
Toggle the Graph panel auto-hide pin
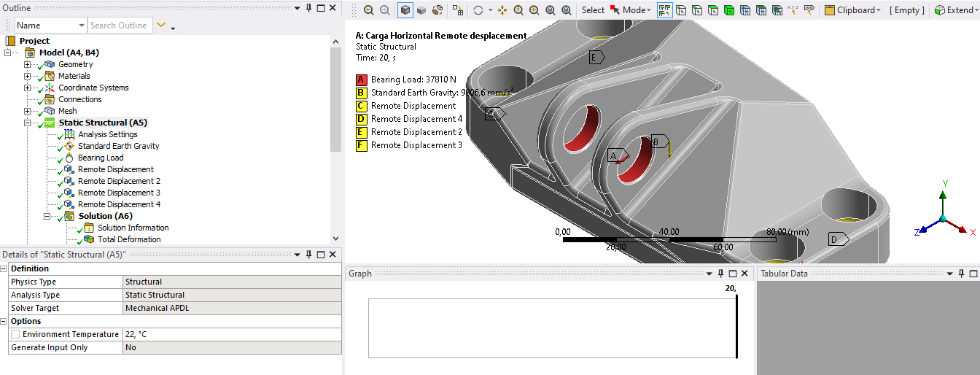720,274
